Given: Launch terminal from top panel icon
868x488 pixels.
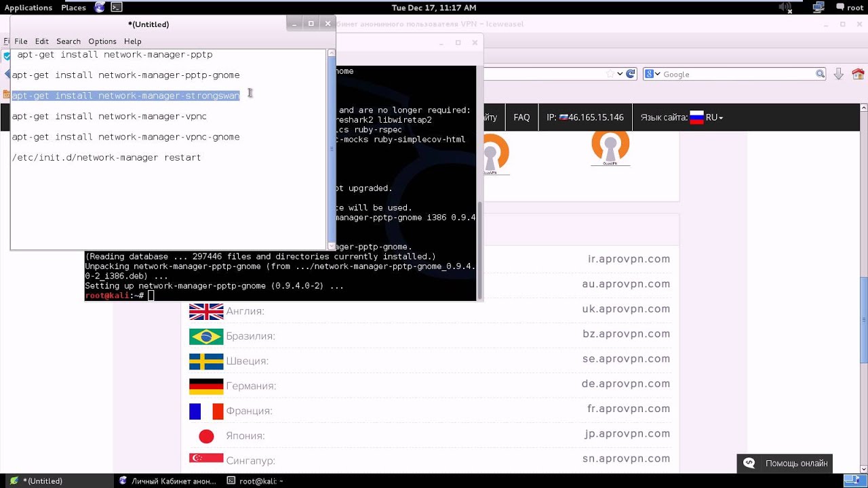Looking at the screenshot, I should pos(117,7).
